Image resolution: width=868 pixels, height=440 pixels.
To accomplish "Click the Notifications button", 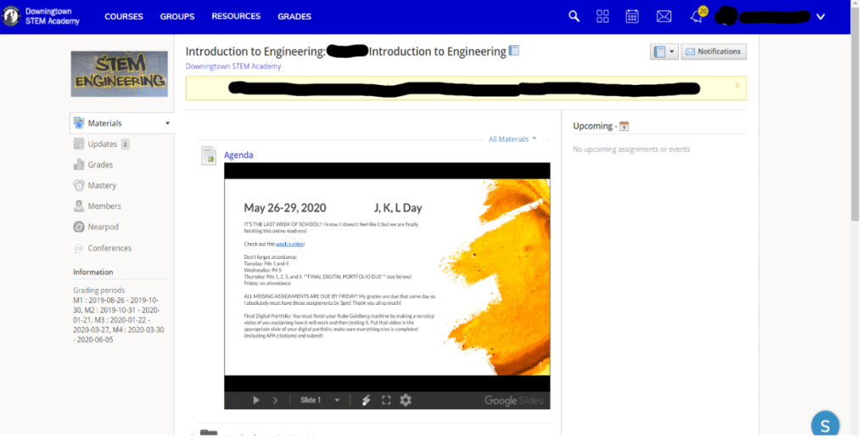I will (x=714, y=52).
